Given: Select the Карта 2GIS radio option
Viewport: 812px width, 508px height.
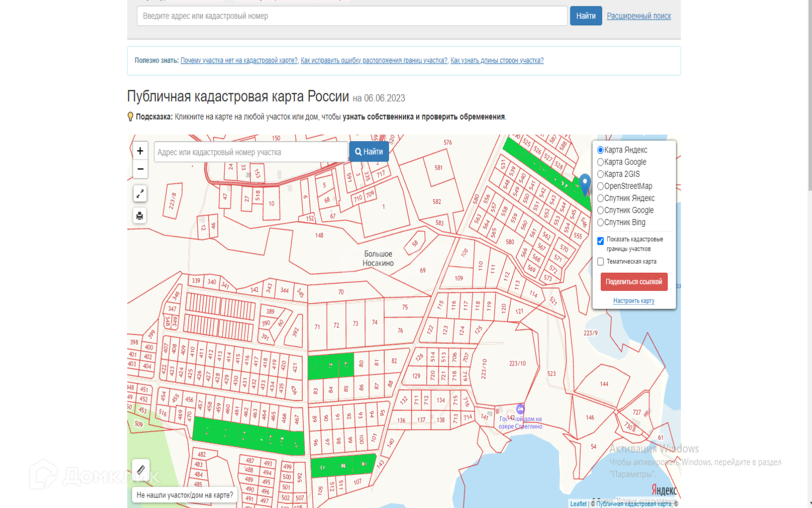Looking at the screenshot, I should pos(600,174).
